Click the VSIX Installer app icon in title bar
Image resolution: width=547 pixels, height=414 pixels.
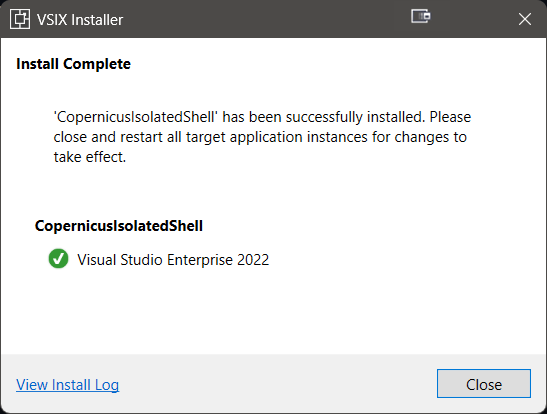(x=20, y=19)
